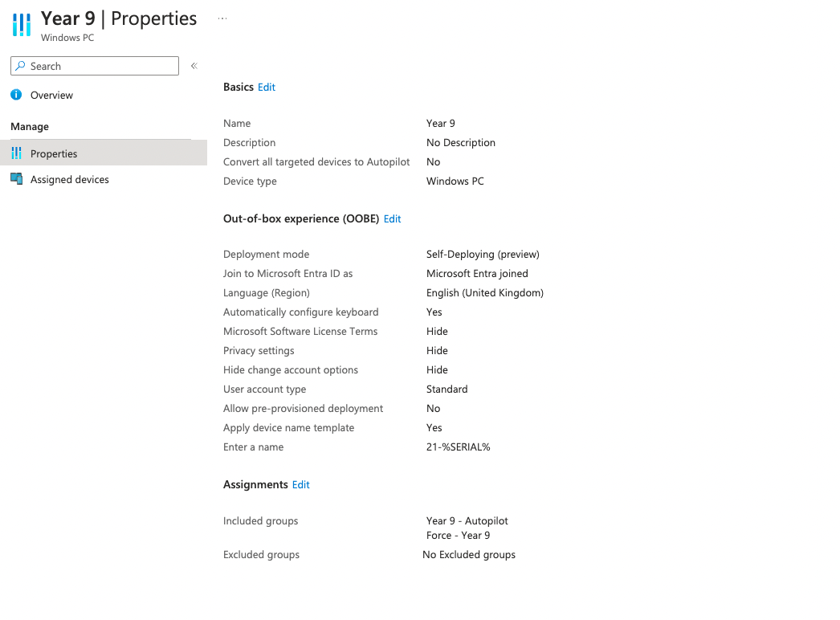Navigate to the Overview page
Image resolution: width=840 pixels, height=620 pixels.
point(50,94)
